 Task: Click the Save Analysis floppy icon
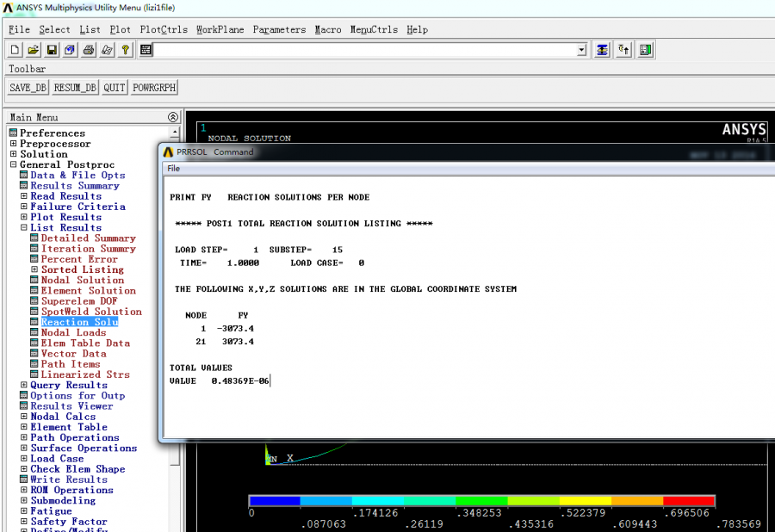(x=52, y=50)
